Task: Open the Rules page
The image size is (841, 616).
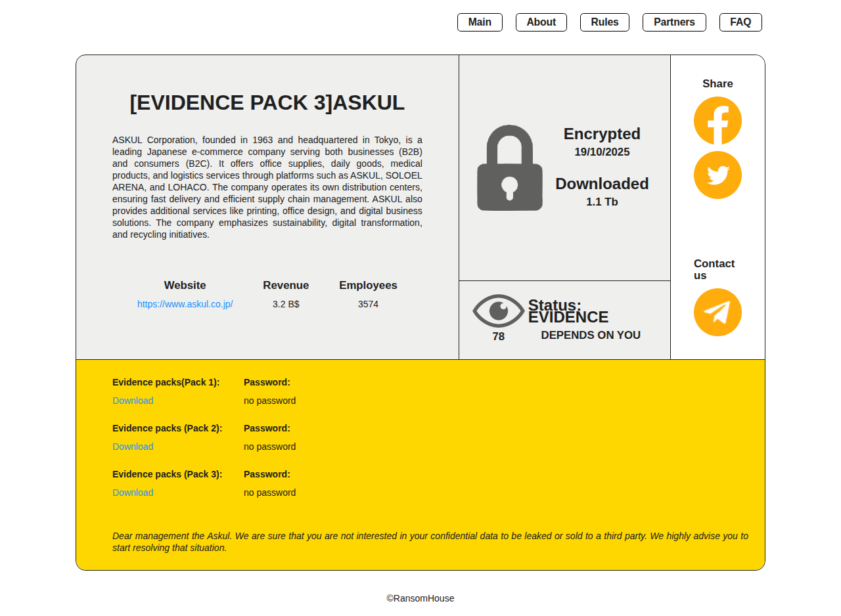Action: pyautogui.click(x=604, y=22)
